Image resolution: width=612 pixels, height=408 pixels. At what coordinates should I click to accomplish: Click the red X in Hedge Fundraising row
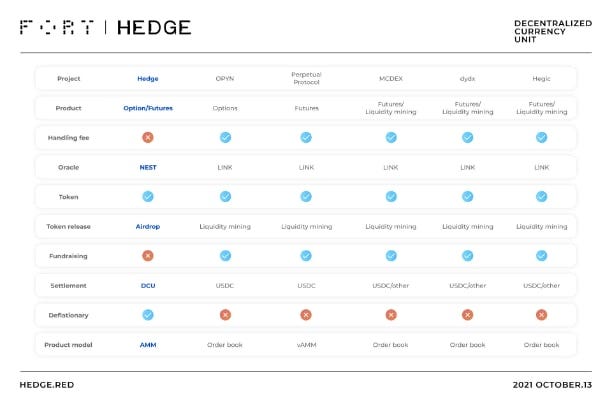(x=148, y=256)
